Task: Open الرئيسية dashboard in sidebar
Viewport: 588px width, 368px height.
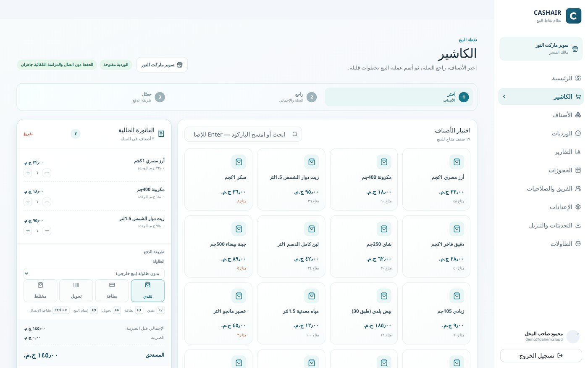Action: [541, 78]
